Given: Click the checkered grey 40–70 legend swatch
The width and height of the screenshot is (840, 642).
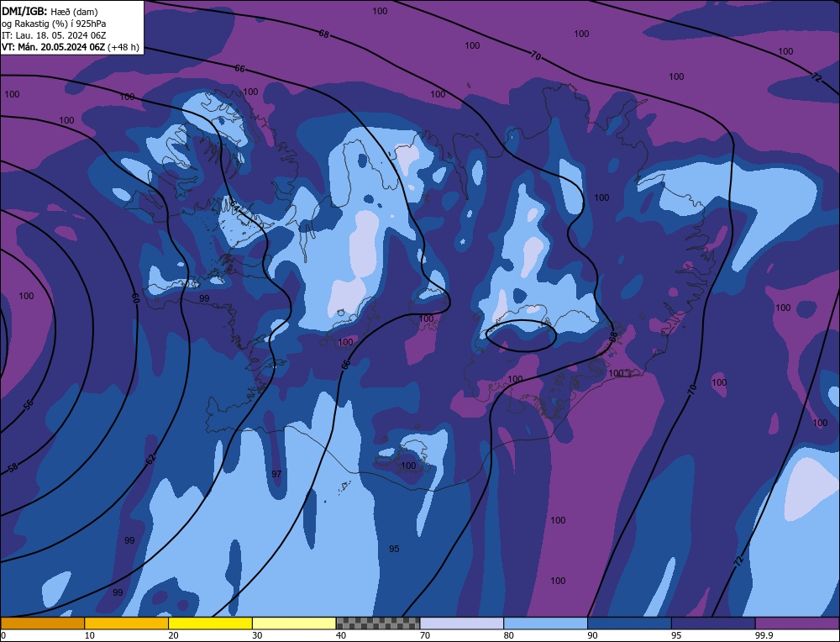Looking at the screenshot, I should tap(378, 624).
